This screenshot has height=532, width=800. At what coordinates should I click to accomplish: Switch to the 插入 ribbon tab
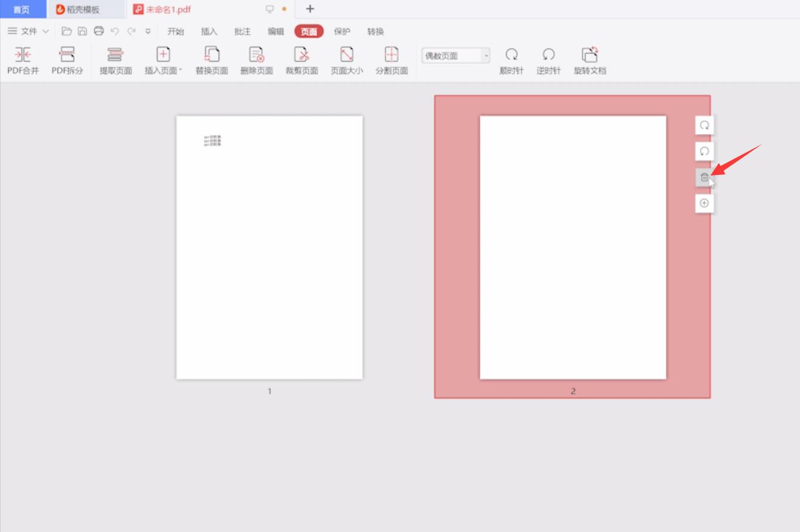click(209, 32)
